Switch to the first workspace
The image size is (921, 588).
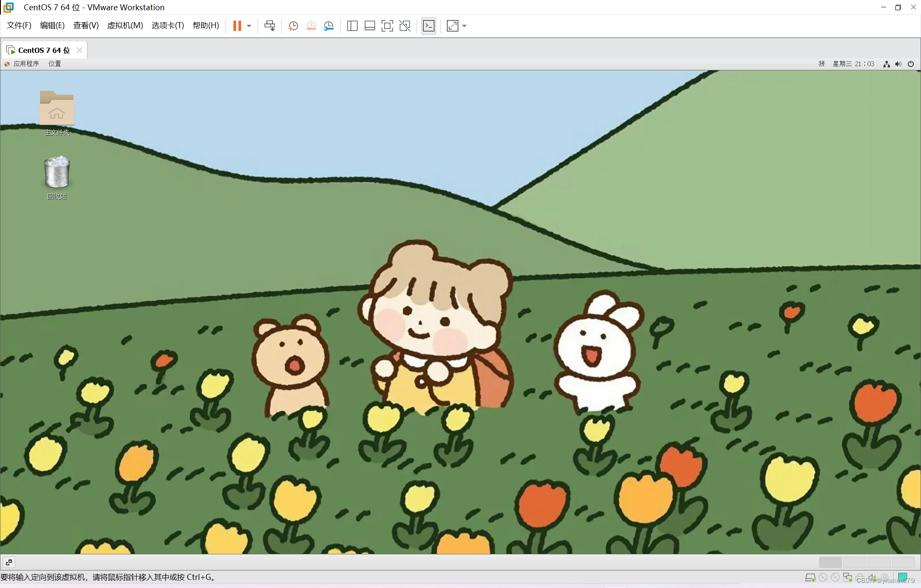[x=831, y=562]
